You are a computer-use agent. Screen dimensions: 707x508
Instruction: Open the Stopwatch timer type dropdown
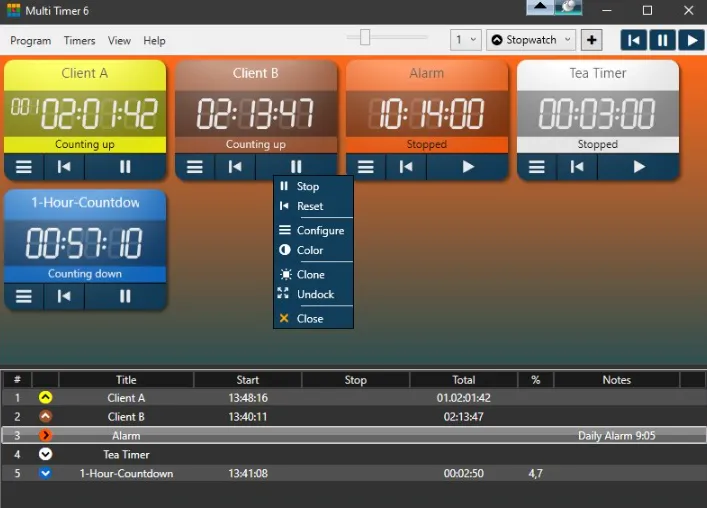[531, 40]
